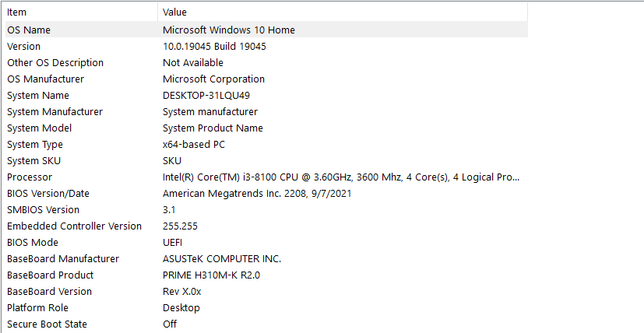This screenshot has height=333, width=644.
Task: Click the System Manufacturer row
Action: click(x=55, y=112)
